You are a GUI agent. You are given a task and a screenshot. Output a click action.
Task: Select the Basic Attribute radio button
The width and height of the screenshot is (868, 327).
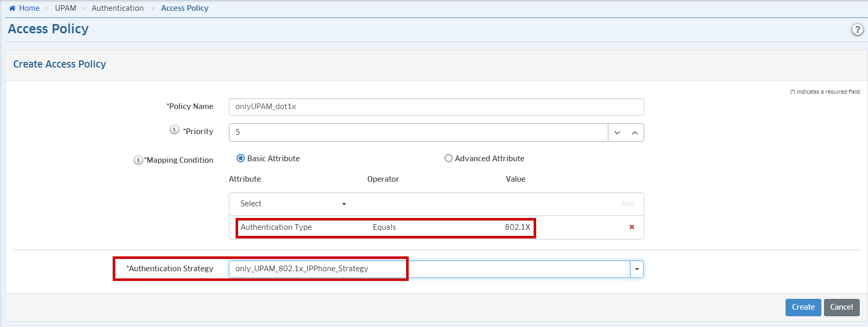coord(241,159)
